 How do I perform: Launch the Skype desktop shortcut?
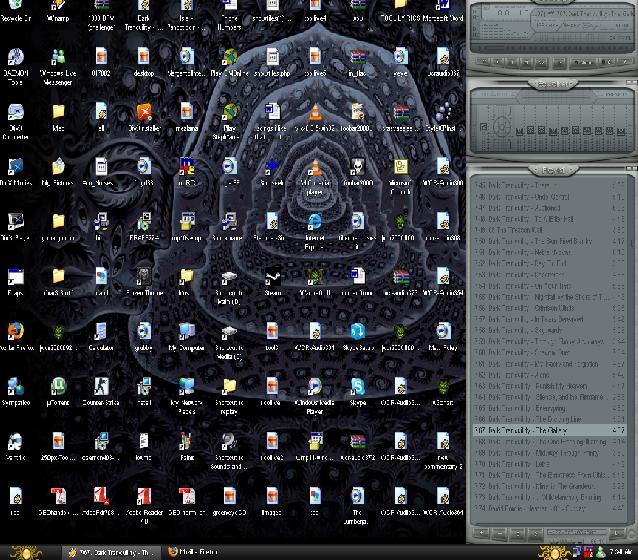click(x=358, y=392)
